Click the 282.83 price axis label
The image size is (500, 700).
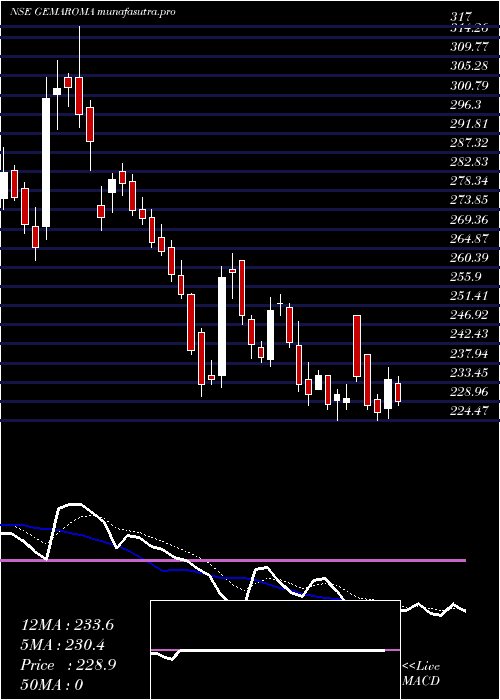point(469,162)
